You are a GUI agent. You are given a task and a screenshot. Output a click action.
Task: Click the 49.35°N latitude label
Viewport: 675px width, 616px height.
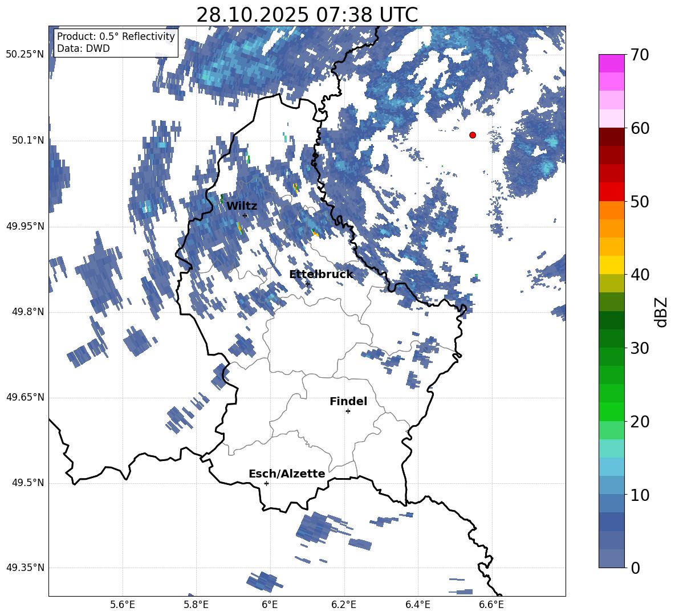coord(25,568)
